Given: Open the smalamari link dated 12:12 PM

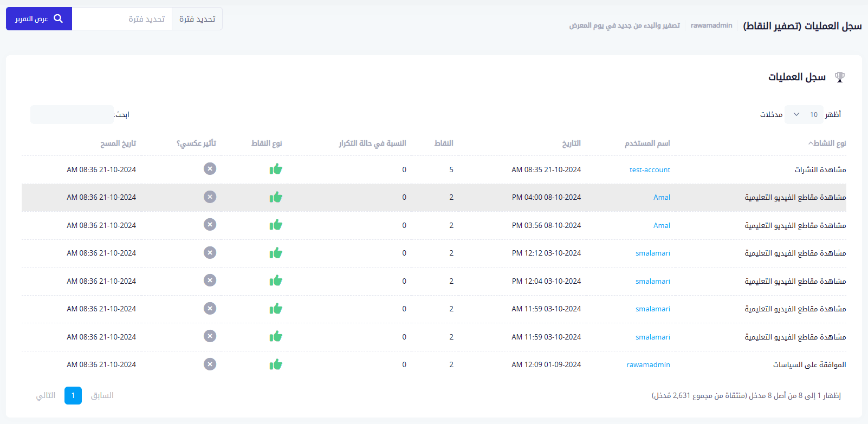Looking at the screenshot, I should coord(652,253).
